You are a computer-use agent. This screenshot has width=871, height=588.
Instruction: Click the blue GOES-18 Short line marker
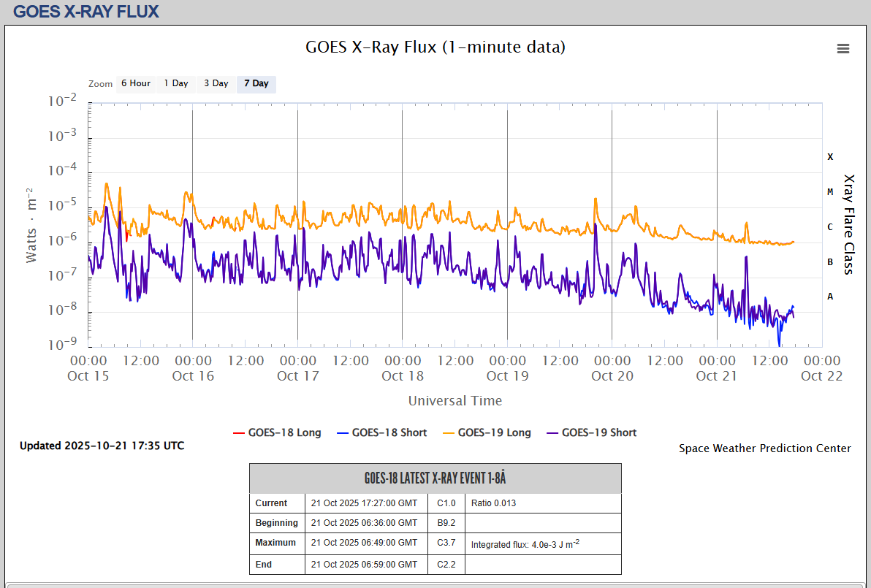342,433
